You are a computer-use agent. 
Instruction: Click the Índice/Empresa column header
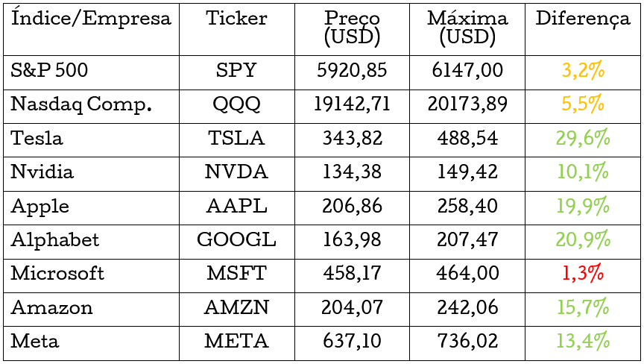click(x=91, y=19)
